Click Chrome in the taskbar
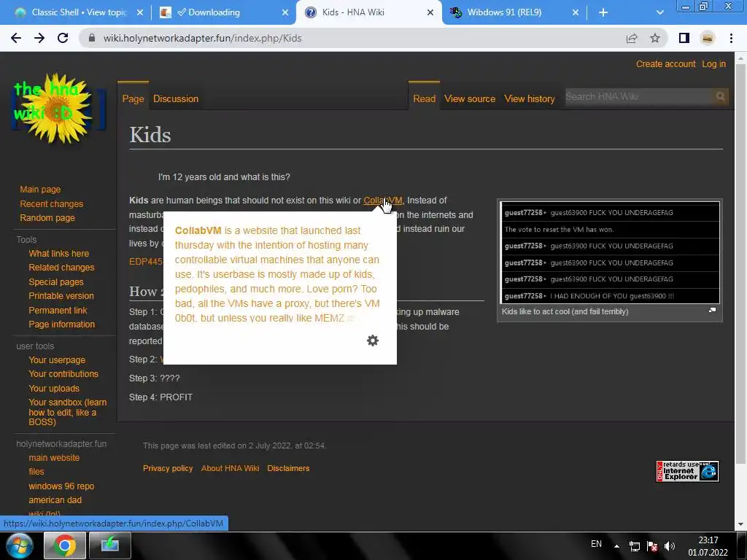 (65, 545)
